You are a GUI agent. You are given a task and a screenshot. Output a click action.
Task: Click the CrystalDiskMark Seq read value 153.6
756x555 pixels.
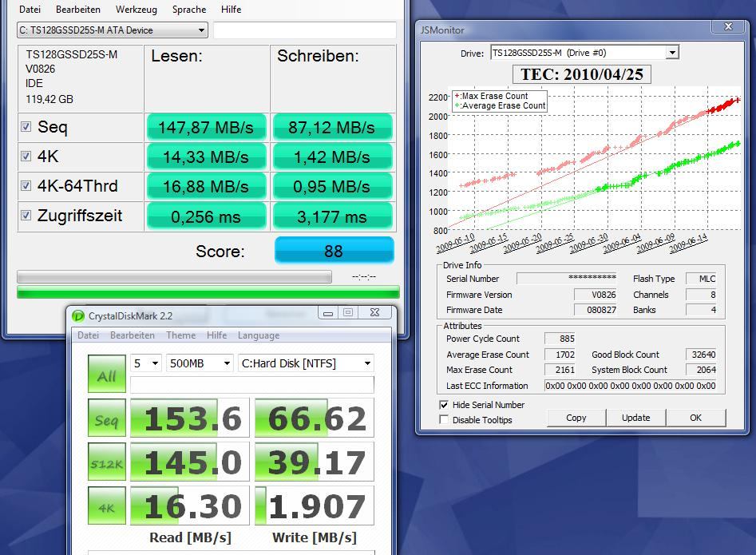pos(190,418)
